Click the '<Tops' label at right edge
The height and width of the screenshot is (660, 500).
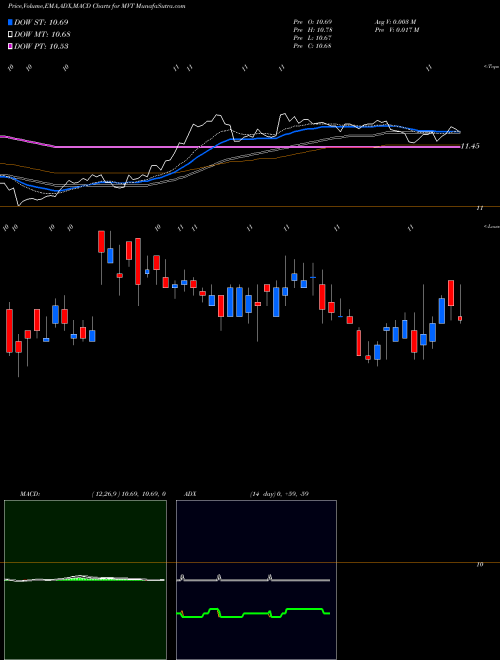point(491,67)
